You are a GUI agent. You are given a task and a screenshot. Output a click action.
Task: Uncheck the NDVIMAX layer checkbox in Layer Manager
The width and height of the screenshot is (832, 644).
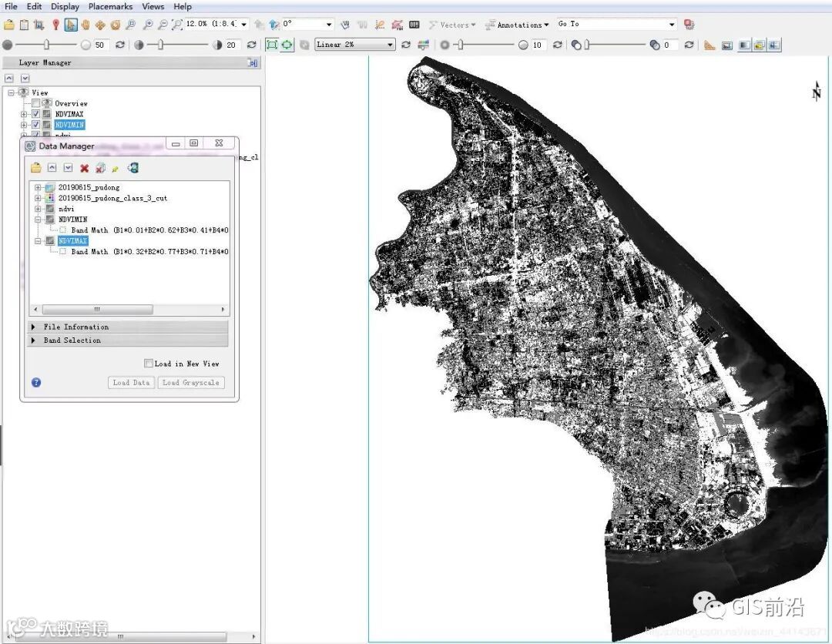(35, 114)
